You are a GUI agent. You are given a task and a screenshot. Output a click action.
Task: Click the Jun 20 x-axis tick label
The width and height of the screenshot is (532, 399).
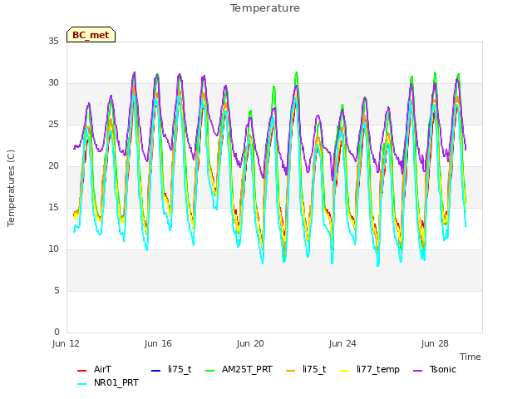coord(250,343)
